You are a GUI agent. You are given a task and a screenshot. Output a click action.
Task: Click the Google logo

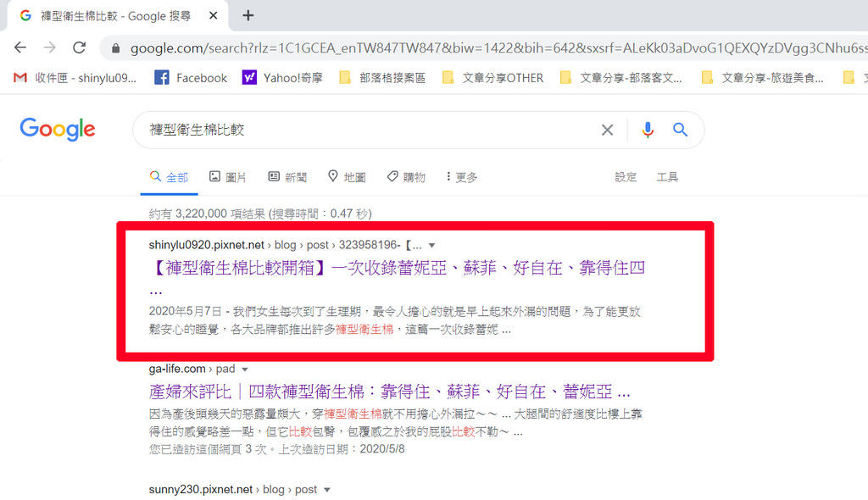pos(58,129)
